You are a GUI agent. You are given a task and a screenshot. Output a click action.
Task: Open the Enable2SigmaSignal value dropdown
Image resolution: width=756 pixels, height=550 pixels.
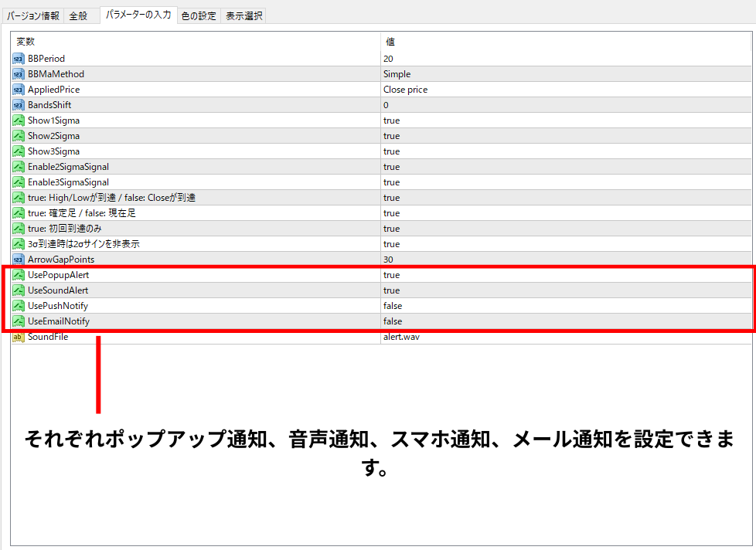coord(392,167)
